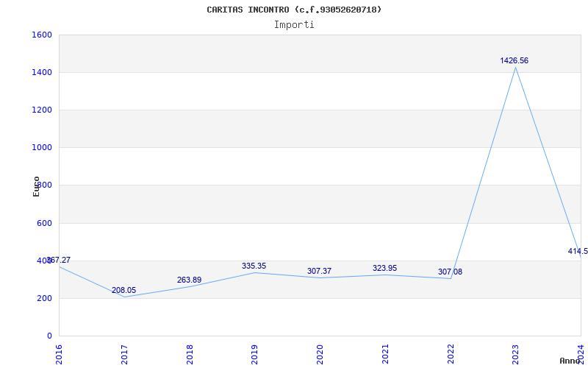Click the Anno axis title

570,361
